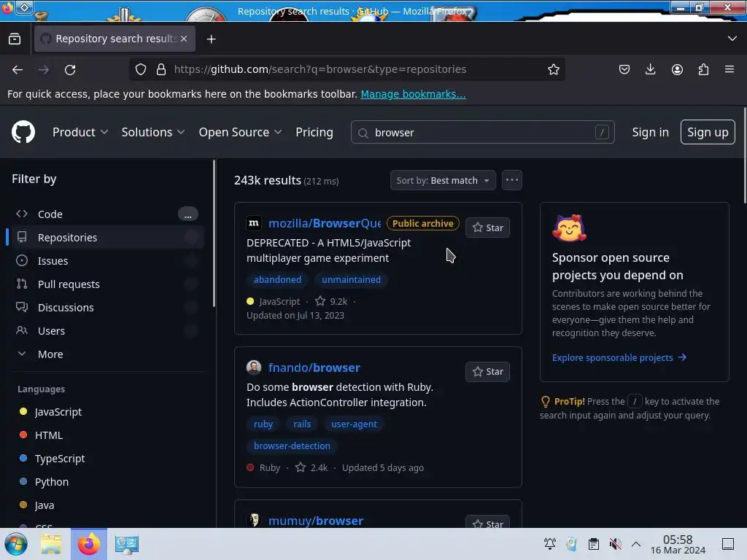Screen dimensions: 747x560
Task: Star the fnando/browser repository
Action: pyautogui.click(x=487, y=371)
